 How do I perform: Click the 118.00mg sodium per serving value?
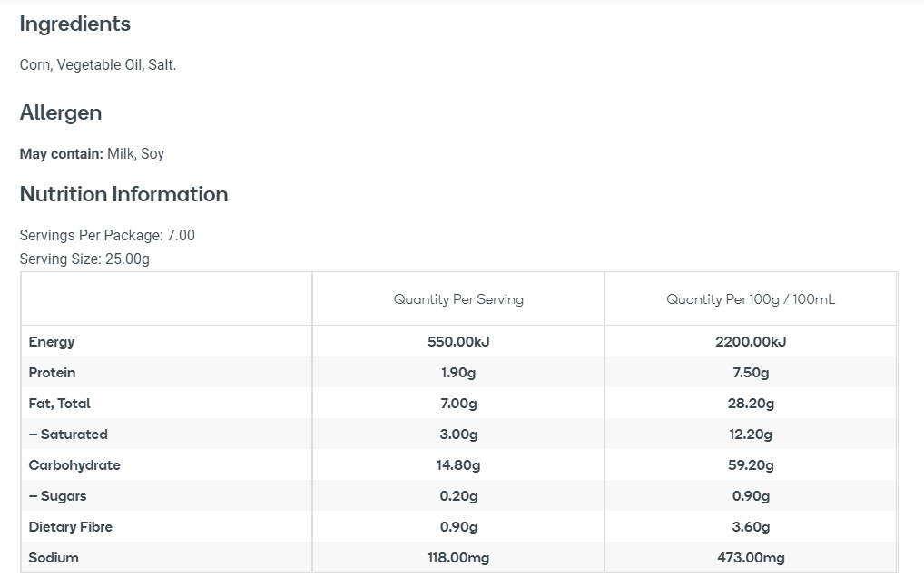[458, 558]
